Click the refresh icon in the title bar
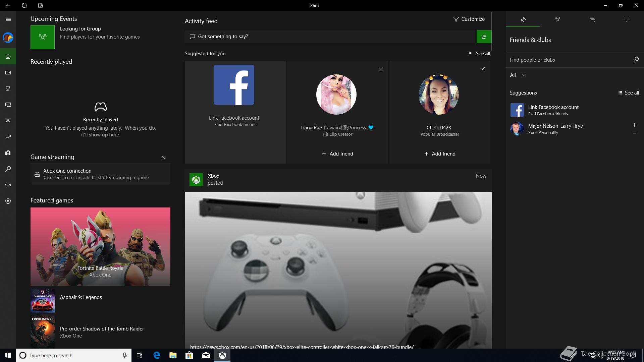This screenshot has height=362, width=644. point(24,5)
